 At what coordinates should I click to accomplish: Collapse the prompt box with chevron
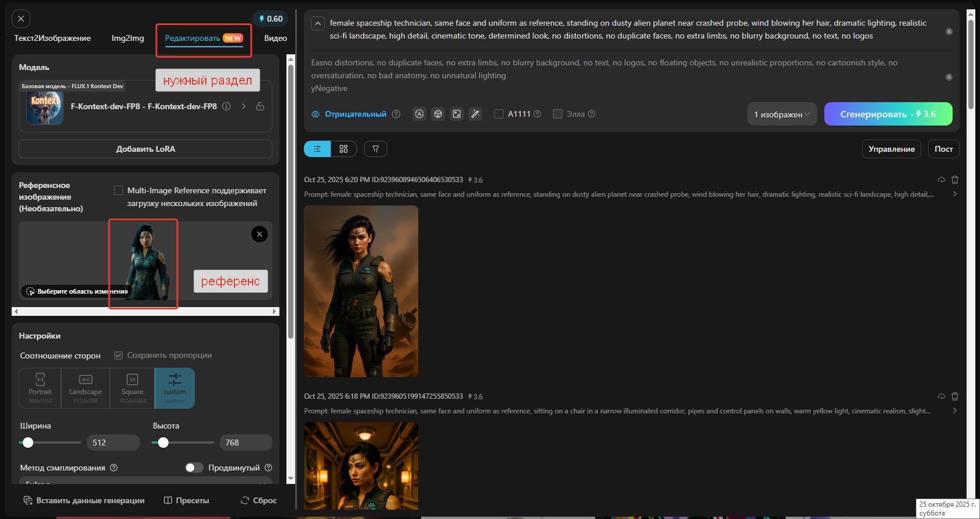[317, 23]
